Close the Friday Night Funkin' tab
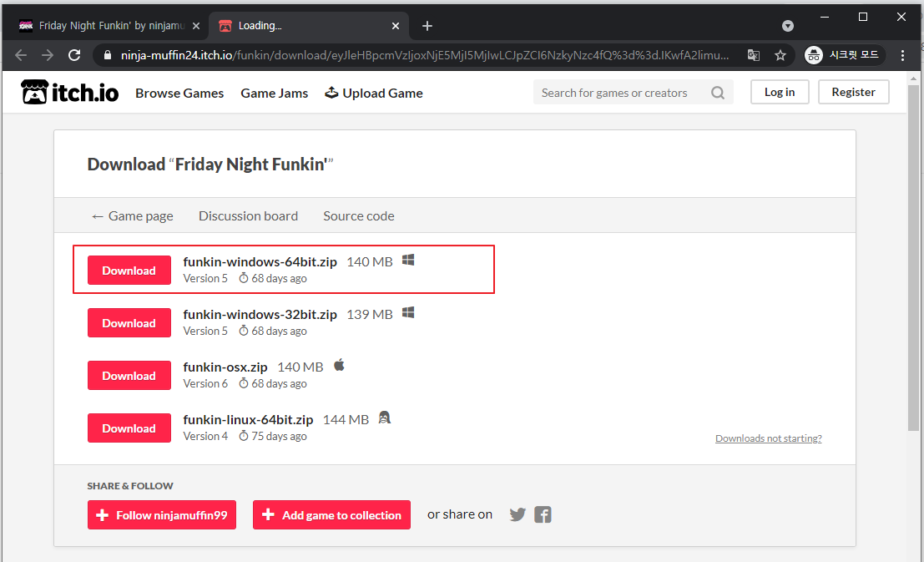This screenshot has height=562, width=924. [196, 26]
